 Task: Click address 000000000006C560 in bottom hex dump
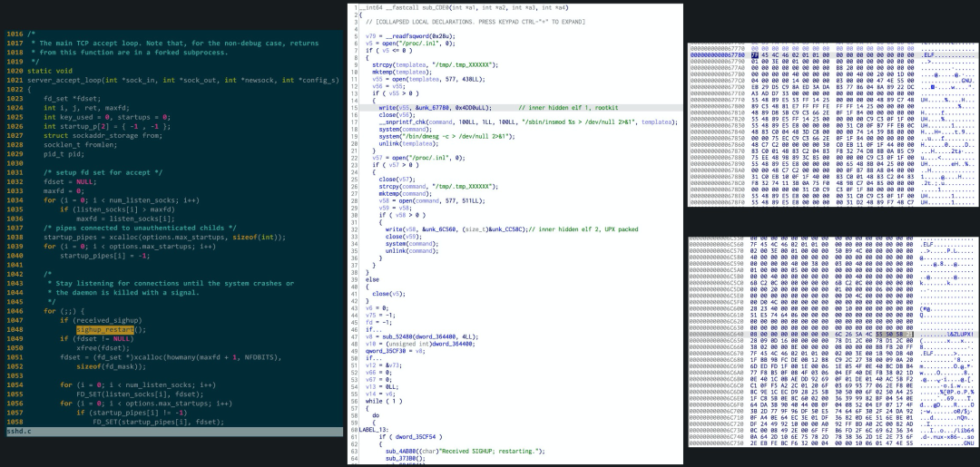[716, 244]
